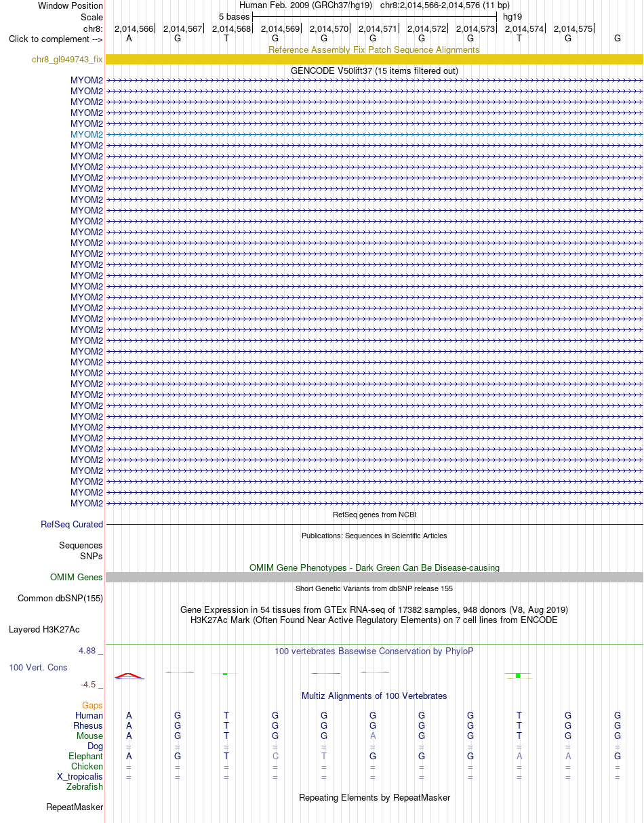
Task: Click the Common dbSNP(155) label
Action: coord(60,599)
